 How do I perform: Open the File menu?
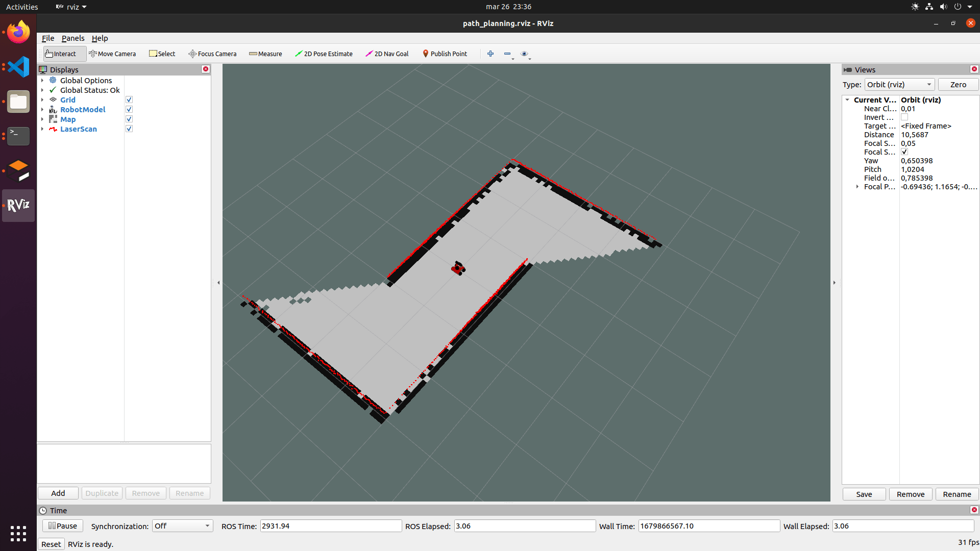(48, 38)
